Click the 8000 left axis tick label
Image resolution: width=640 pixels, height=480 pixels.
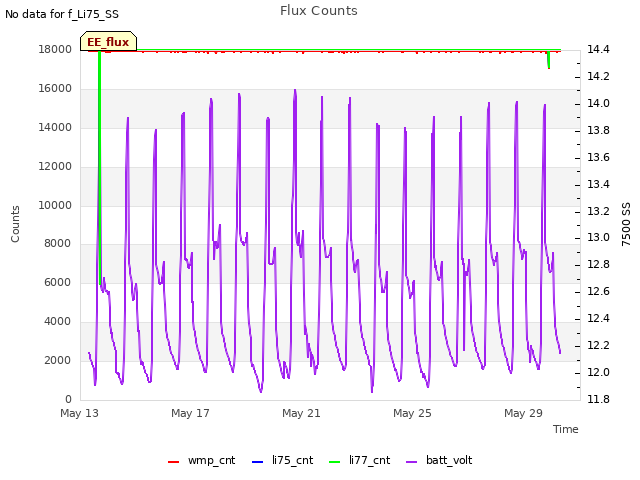(58, 243)
